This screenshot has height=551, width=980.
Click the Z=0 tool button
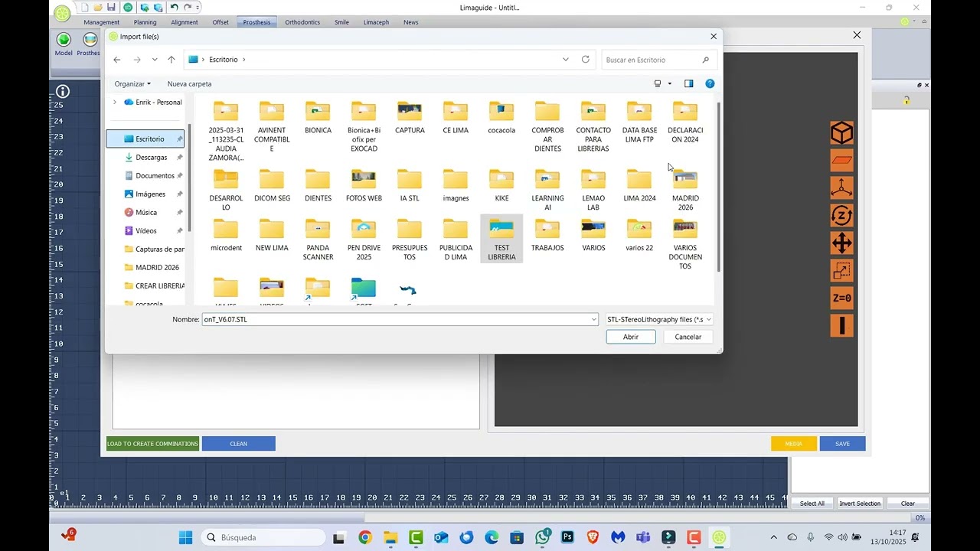[842, 298]
